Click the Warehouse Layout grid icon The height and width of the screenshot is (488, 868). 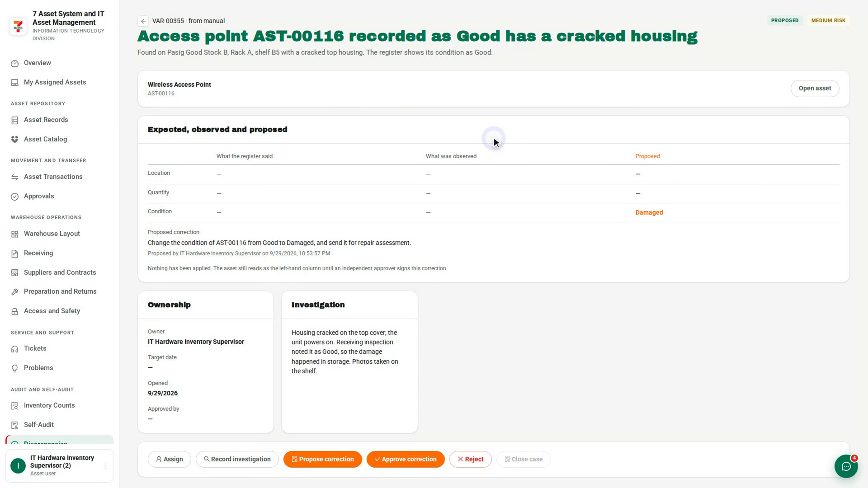pyautogui.click(x=14, y=234)
